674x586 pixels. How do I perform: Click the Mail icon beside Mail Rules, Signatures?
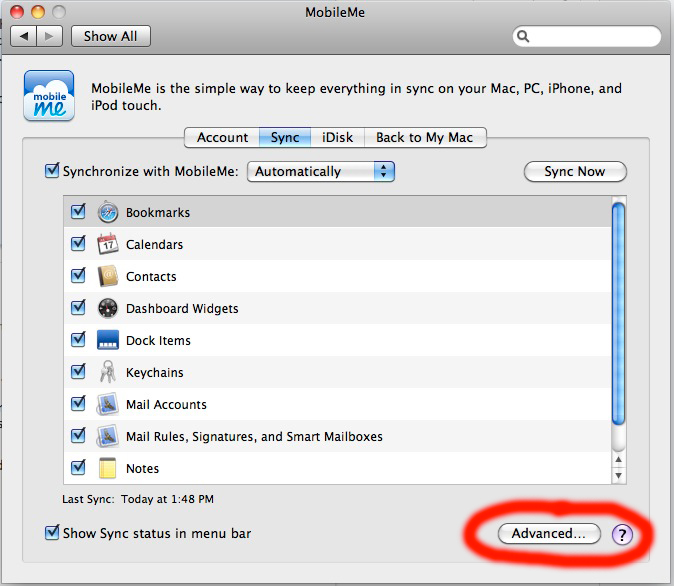[x=107, y=436]
